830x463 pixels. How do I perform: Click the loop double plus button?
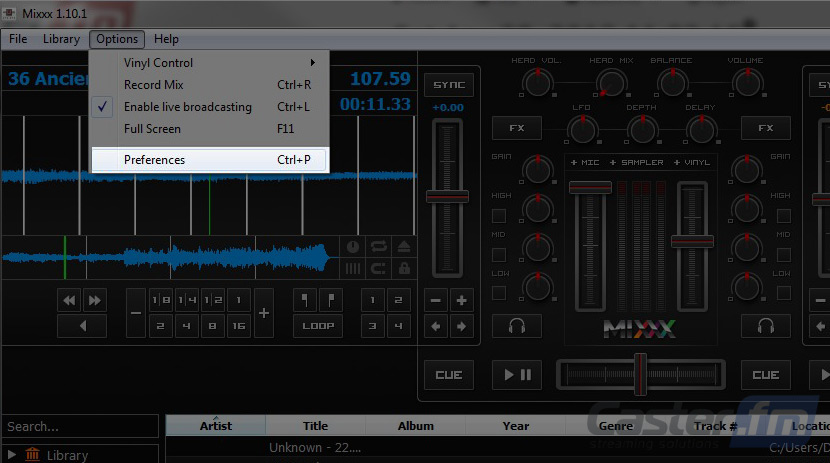(264, 313)
